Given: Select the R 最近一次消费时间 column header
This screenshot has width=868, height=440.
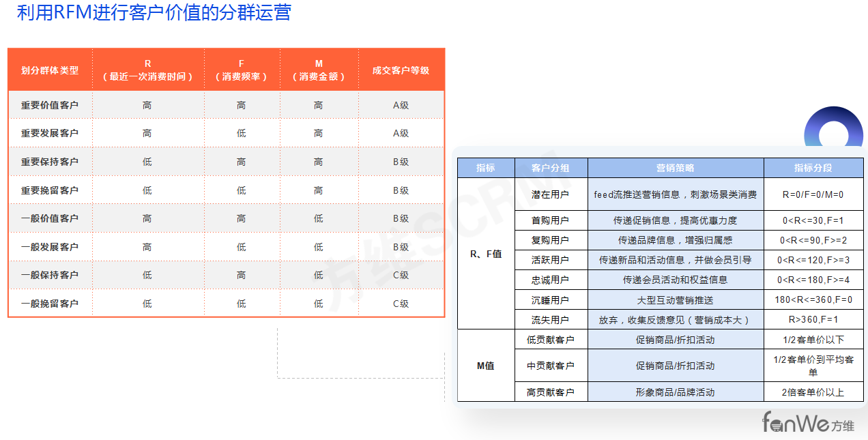Looking at the screenshot, I should pyautogui.click(x=147, y=70).
